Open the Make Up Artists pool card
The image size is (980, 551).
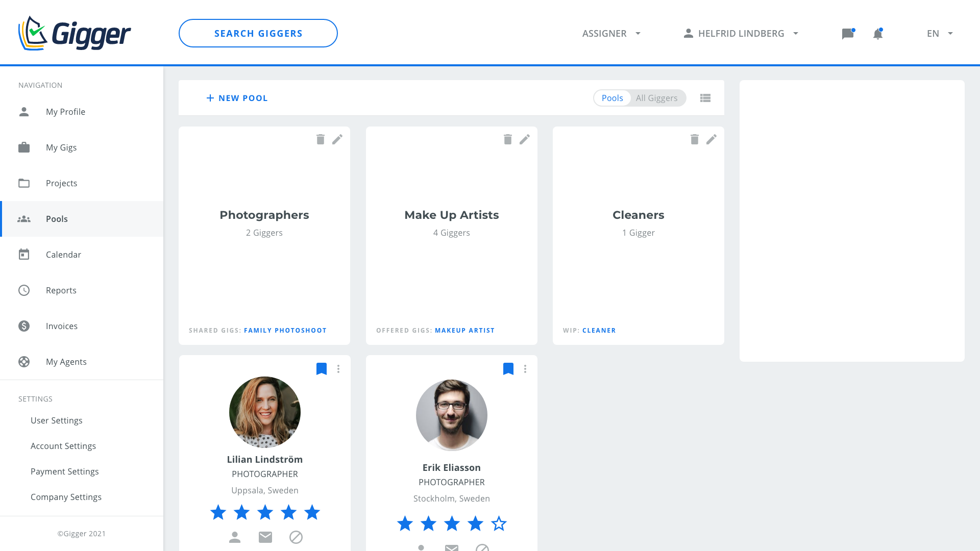click(452, 236)
